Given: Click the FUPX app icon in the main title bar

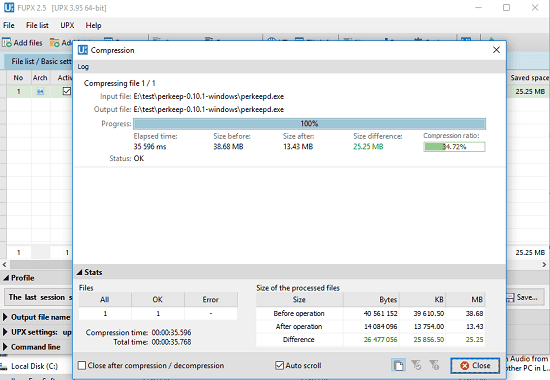Looking at the screenshot, I should (9, 7).
